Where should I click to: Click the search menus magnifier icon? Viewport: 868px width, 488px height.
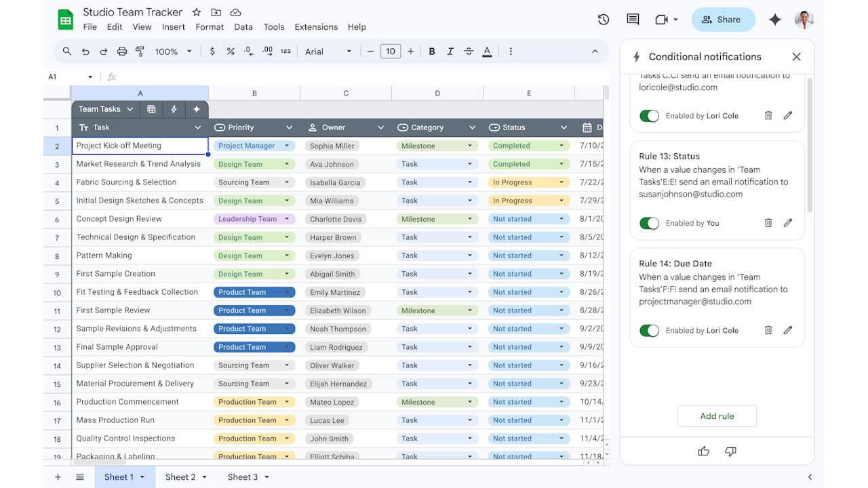pos(66,52)
